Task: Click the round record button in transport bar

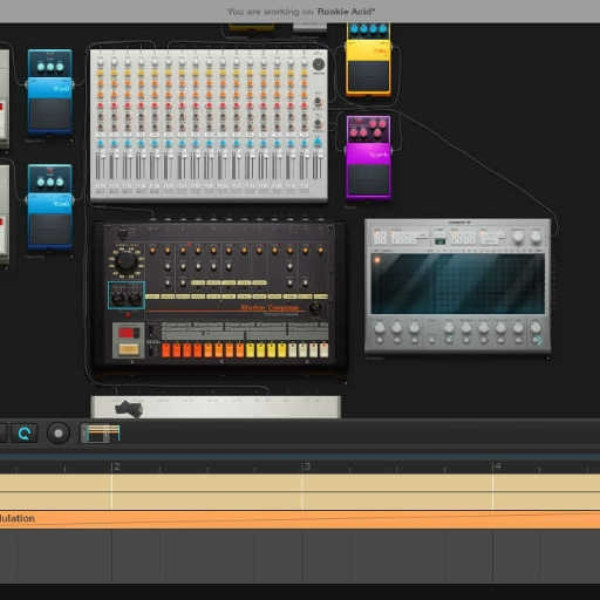Action: (x=59, y=433)
